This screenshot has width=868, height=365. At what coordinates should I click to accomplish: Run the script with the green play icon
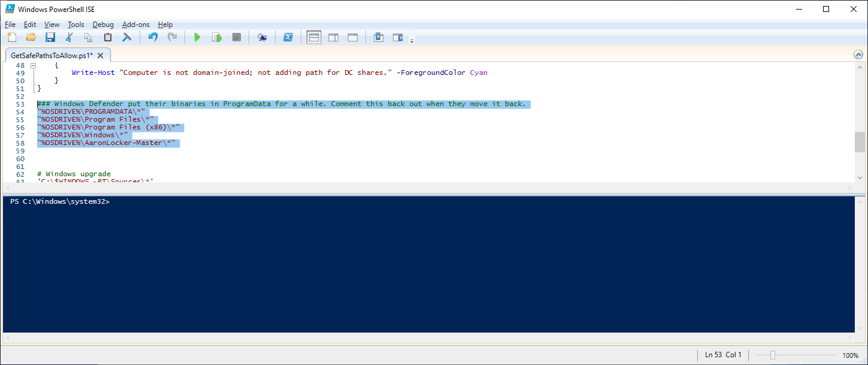click(x=197, y=37)
